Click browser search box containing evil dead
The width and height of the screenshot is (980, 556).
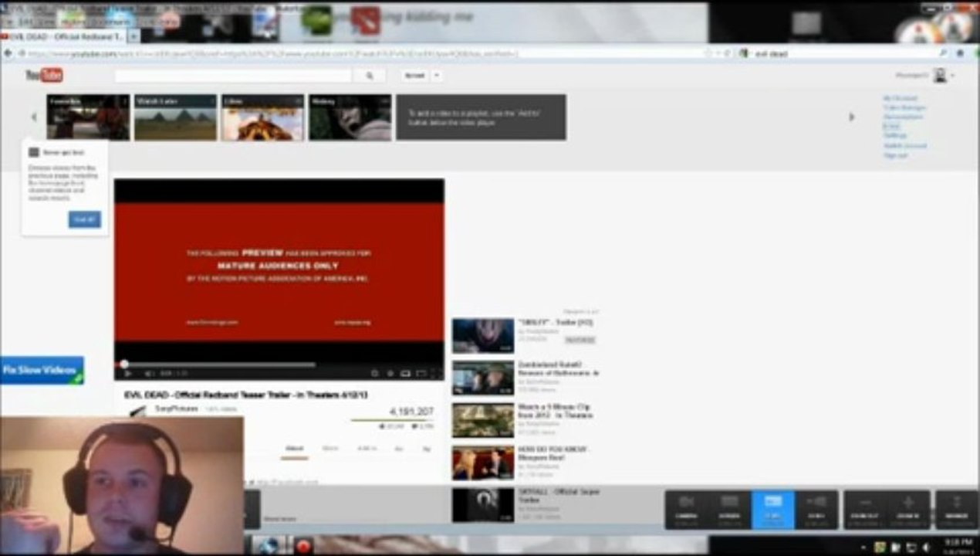click(x=845, y=53)
